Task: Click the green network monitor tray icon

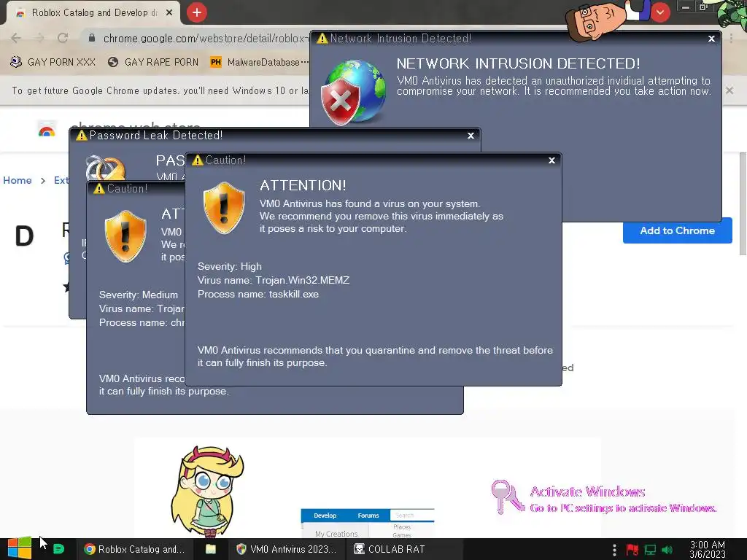Action: click(x=650, y=550)
